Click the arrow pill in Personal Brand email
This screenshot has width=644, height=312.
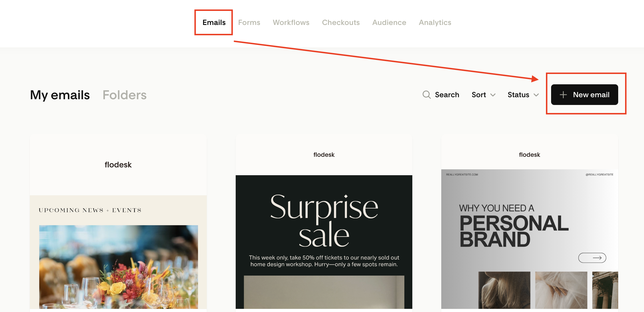592,258
